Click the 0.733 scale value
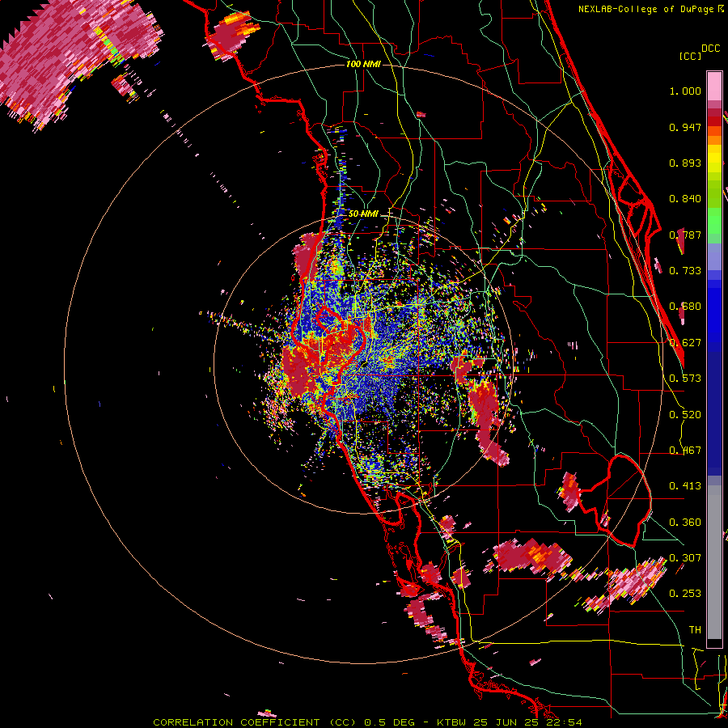 pyautogui.click(x=685, y=271)
